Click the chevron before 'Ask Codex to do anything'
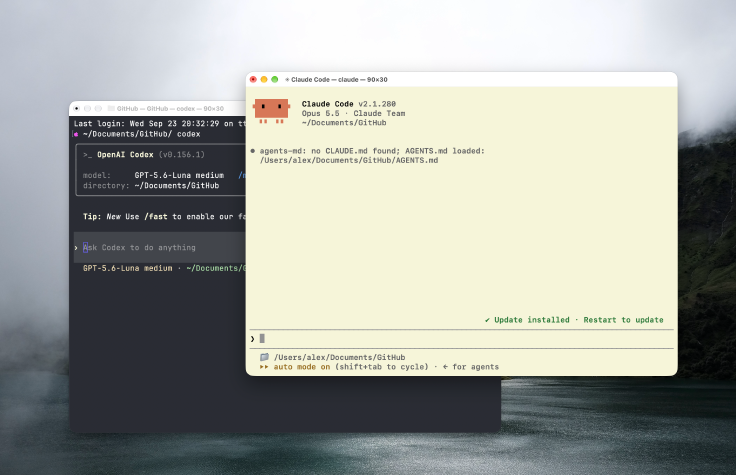 tap(76, 247)
